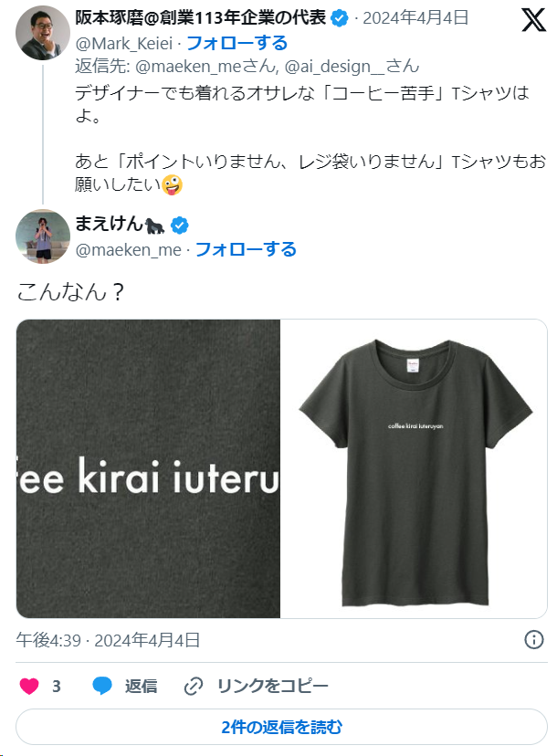Click the chain link copy icon
The image size is (557, 756).
(x=194, y=686)
